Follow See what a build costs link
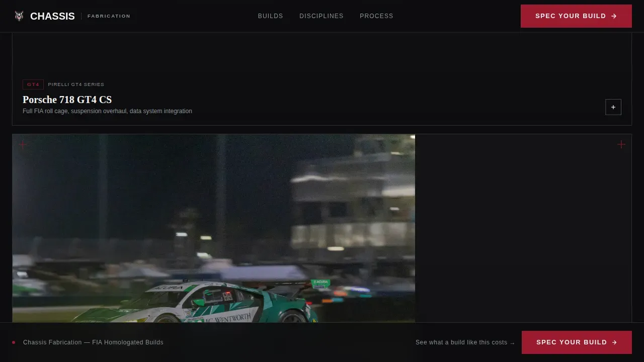Screen dimensions: 644x362 click(465, 342)
